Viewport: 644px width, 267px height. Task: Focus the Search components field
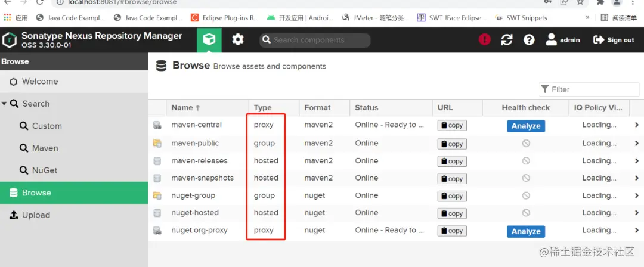pyautogui.click(x=315, y=40)
